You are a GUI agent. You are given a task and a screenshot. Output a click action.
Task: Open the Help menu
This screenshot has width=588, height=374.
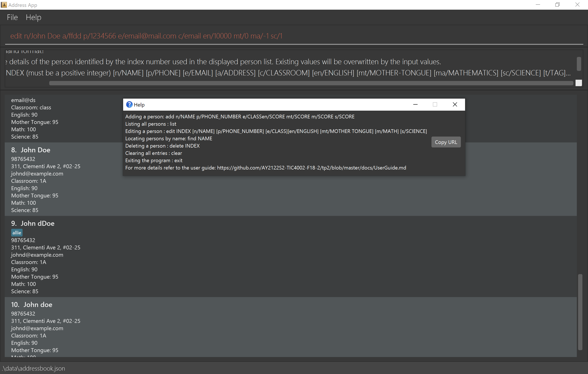(34, 17)
